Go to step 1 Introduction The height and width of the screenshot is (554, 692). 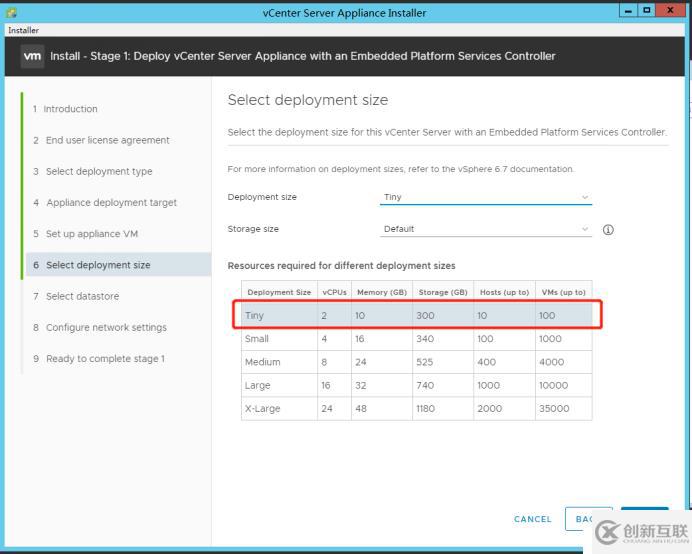click(65, 109)
